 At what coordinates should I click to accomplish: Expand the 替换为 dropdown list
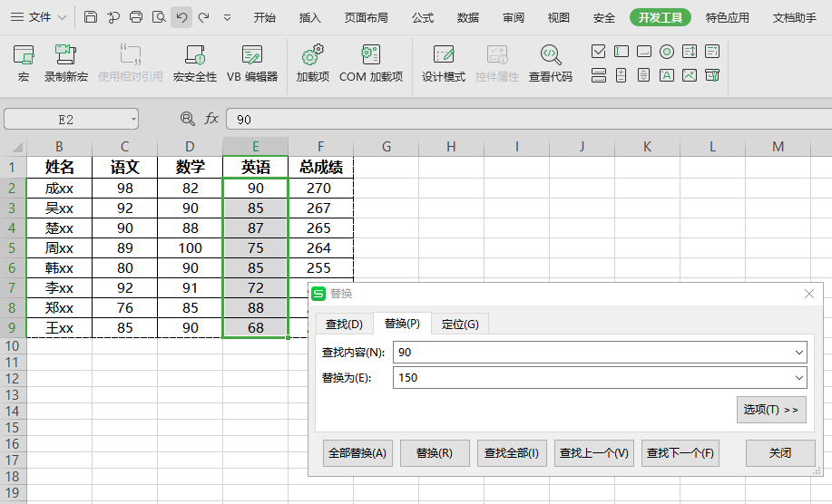pos(798,377)
